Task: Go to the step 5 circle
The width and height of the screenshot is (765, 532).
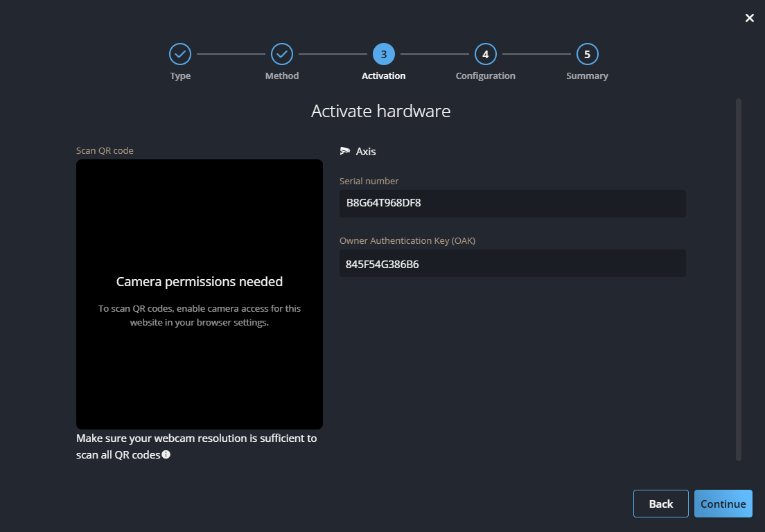Action: coord(587,54)
